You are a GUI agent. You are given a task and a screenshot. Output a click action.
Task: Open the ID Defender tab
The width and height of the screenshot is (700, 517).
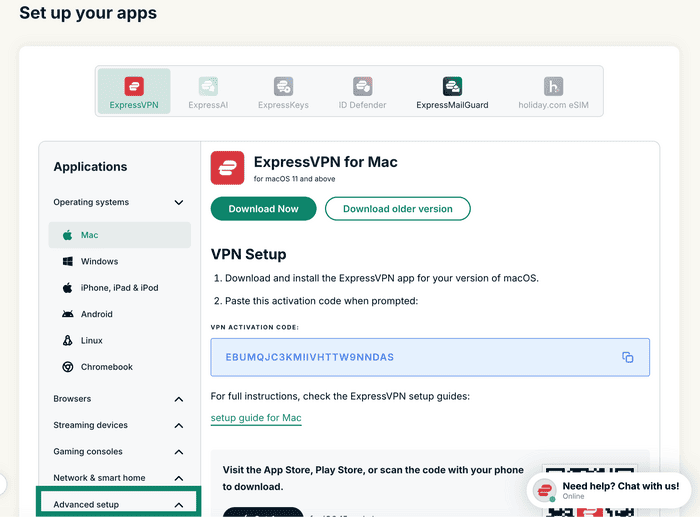click(x=362, y=92)
